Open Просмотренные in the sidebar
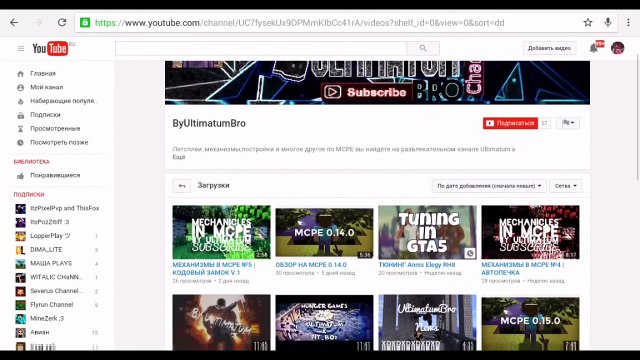The width and height of the screenshot is (640, 360). point(55,129)
